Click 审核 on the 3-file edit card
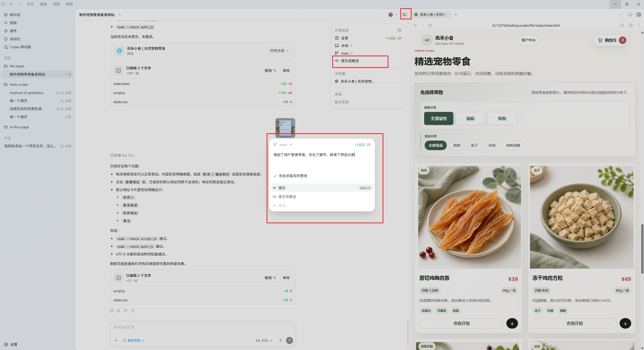This screenshot has width=644, height=350. 286,71
